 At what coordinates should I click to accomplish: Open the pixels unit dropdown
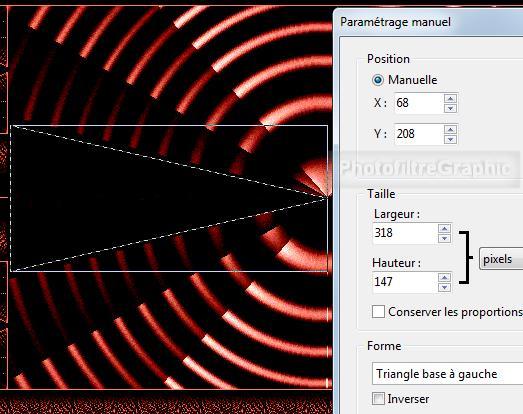501,259
